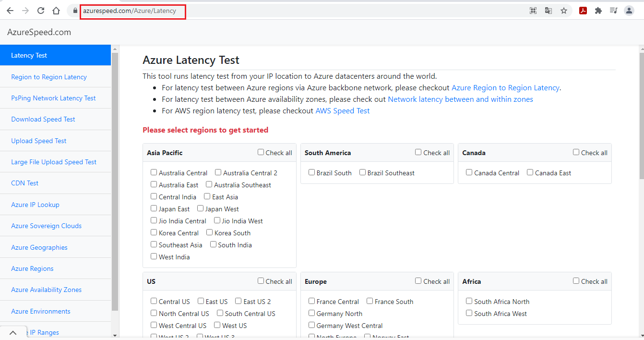Open the profile avatar icon
This screenshot has width=644, height=340.
click(629, 11)
